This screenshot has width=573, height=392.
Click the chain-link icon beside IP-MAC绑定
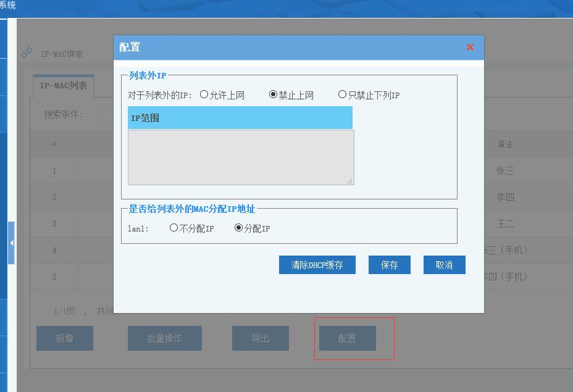(x=26, y=52)
